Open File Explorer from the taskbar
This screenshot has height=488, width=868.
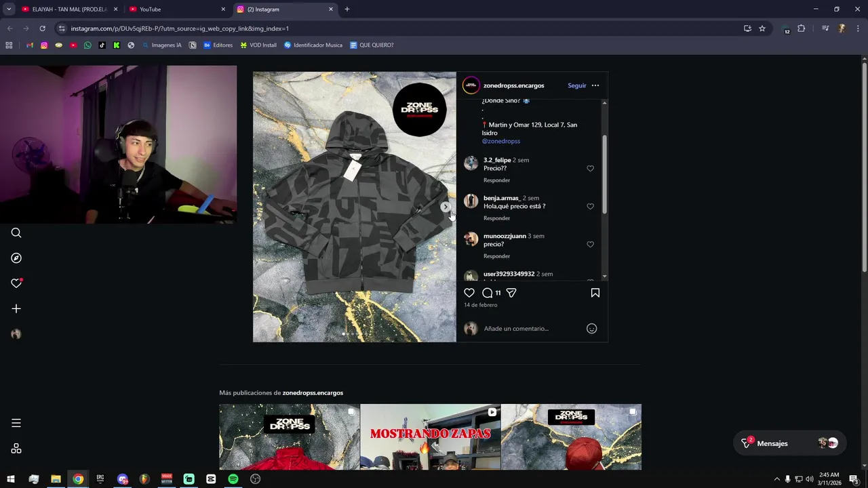[56, 479]
